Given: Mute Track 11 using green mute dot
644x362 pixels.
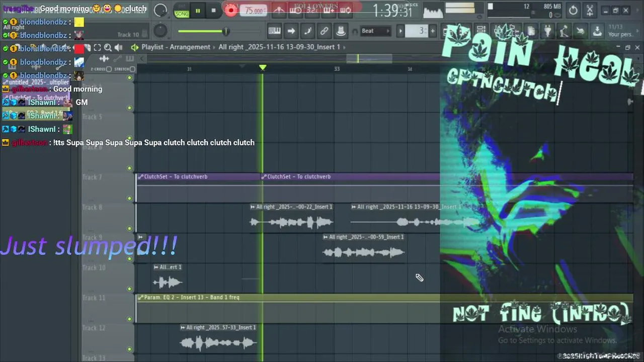Looking at the screenshot, I should (129, 319).
